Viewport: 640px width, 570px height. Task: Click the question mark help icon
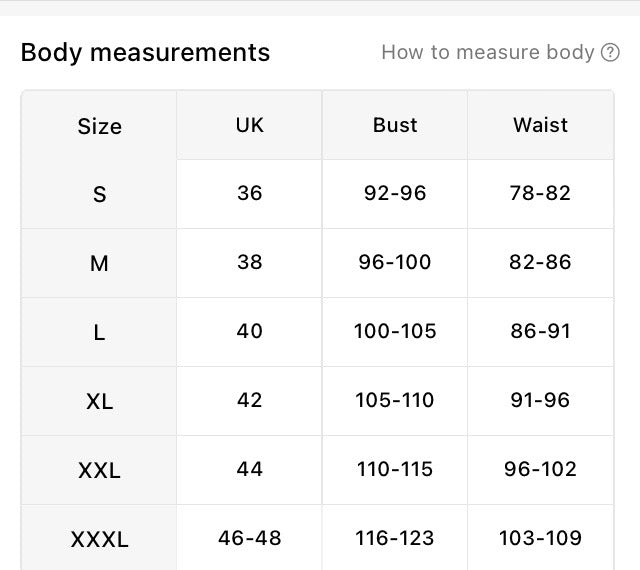pos(610,52)
